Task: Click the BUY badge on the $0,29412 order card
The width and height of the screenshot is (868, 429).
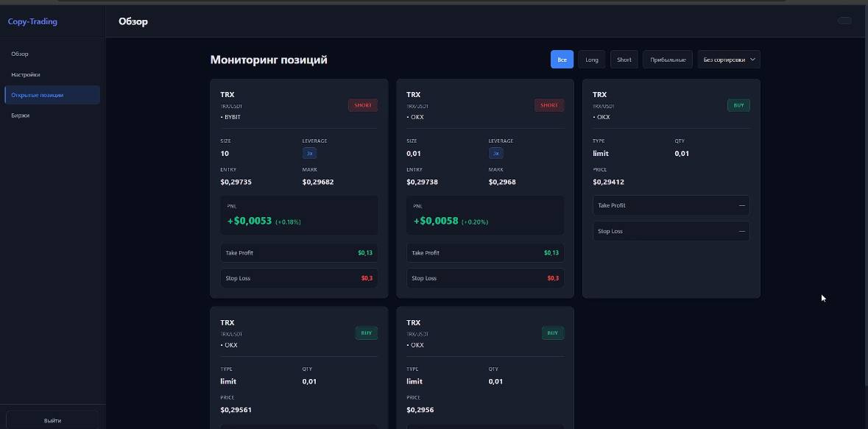Action: pos(738,105)
